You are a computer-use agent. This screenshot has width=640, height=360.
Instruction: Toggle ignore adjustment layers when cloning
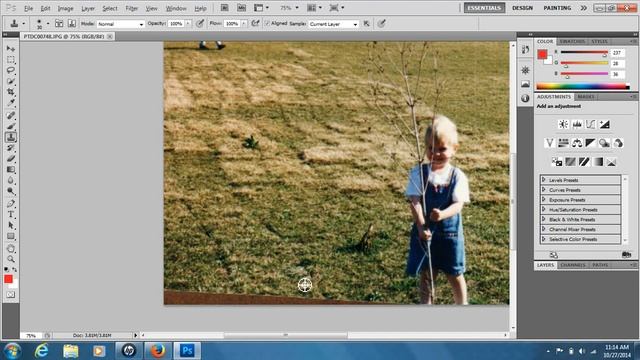367,24
